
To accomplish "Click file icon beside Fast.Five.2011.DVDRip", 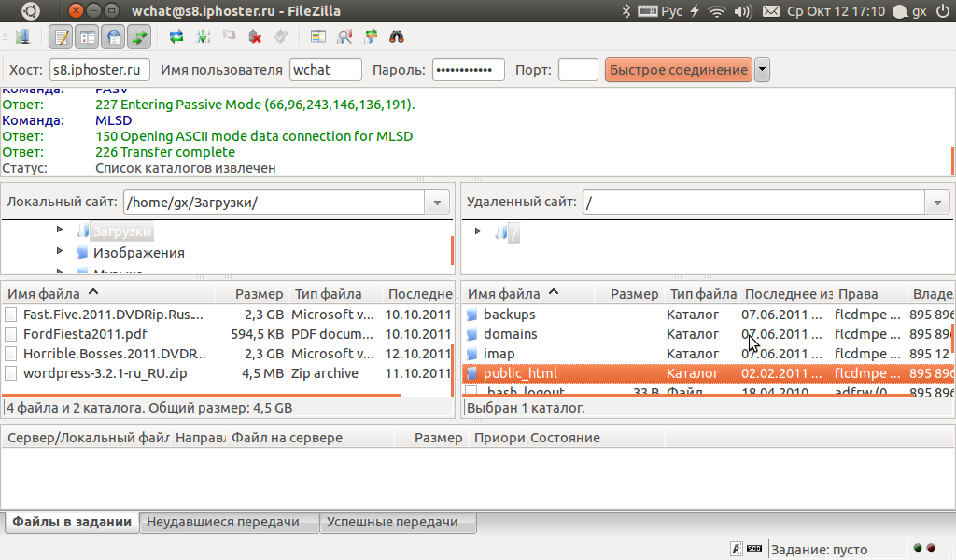I will (10, 315).
